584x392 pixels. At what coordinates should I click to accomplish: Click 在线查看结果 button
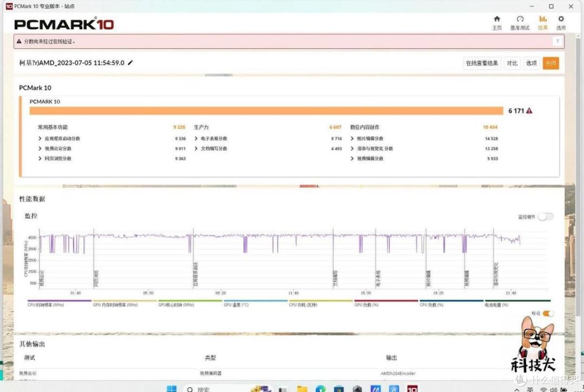tap(482, 63)
